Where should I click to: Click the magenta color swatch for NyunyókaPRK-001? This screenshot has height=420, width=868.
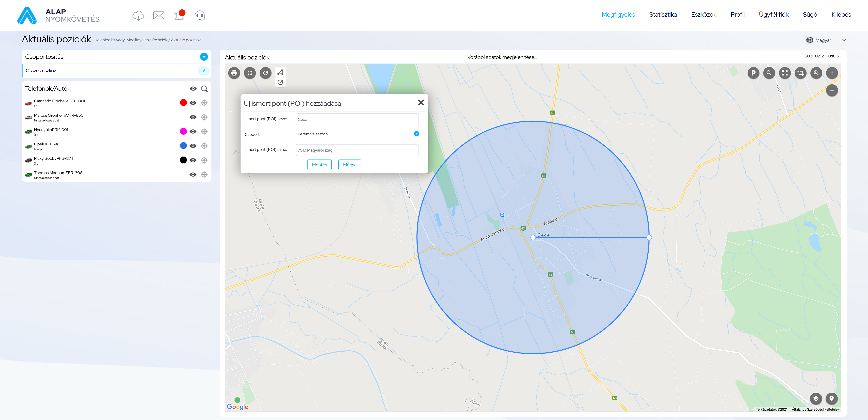[183, 131]
